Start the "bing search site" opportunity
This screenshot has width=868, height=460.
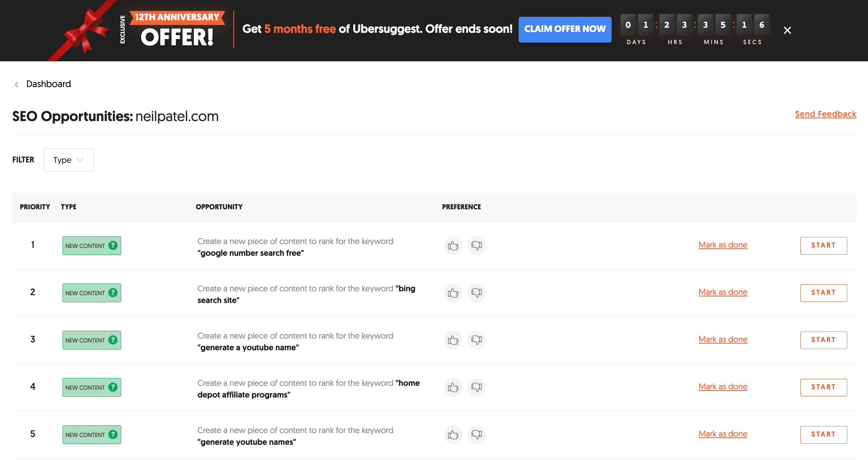pos(823,293)
